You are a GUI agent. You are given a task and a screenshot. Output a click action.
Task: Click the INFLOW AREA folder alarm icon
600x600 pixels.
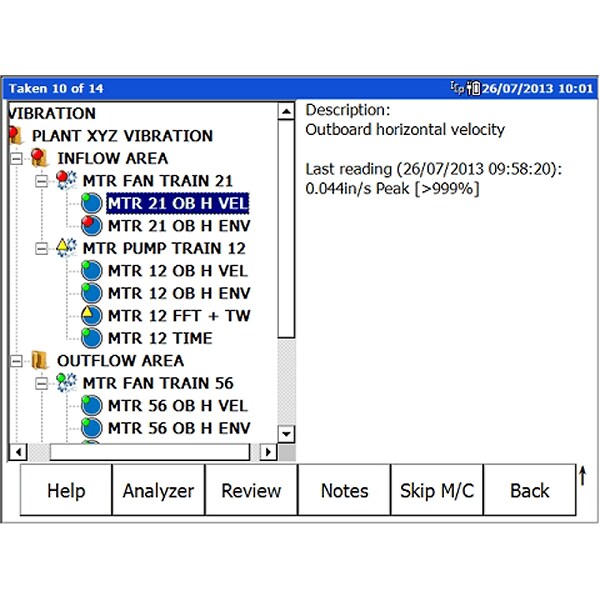(39, 158)
